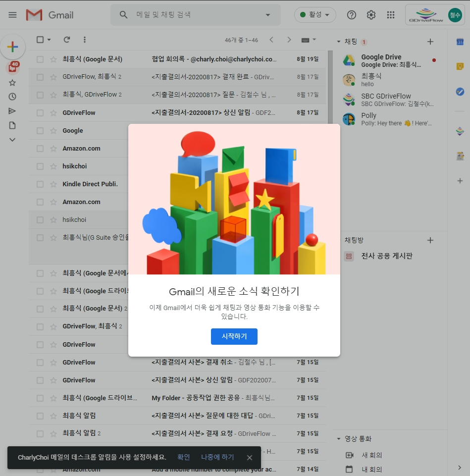The width and height of the screenshot is (470, 476).
Task: Click 확인 in notification bar
Action: point(183,457)
